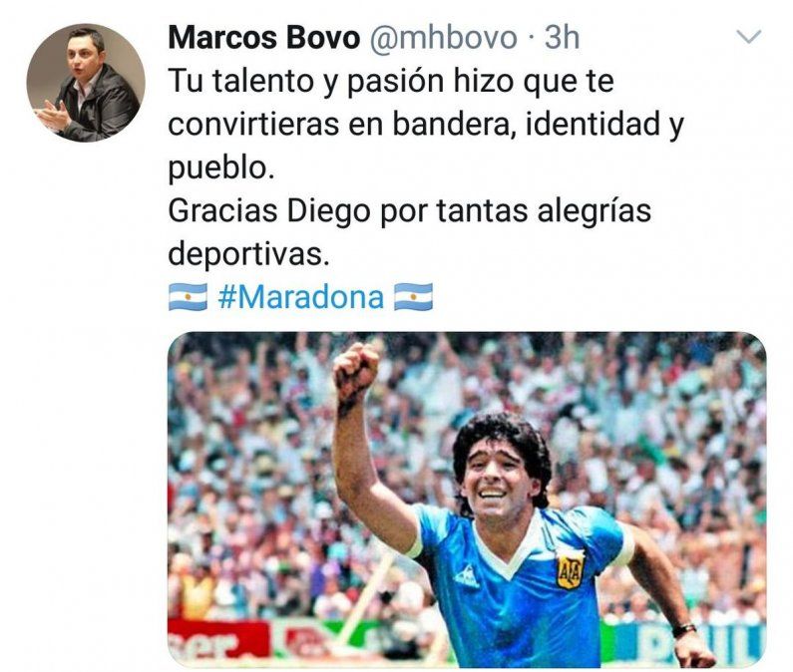Viewport: 793px width, 672px height.
Task: Click the Argentina flag emoji after #Maradona
Action: (x=413, y=297)
